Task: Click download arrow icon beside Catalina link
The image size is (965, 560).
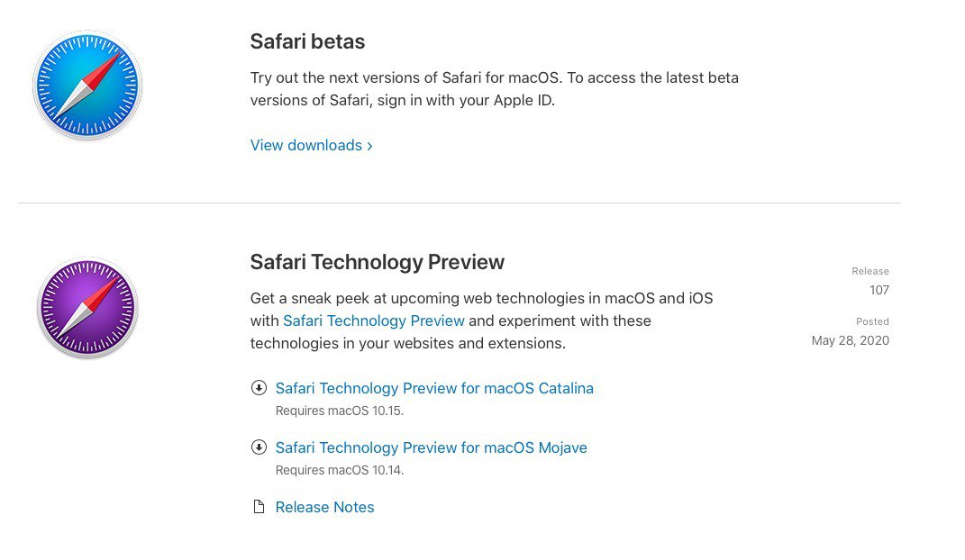Action: coord(259,388)
